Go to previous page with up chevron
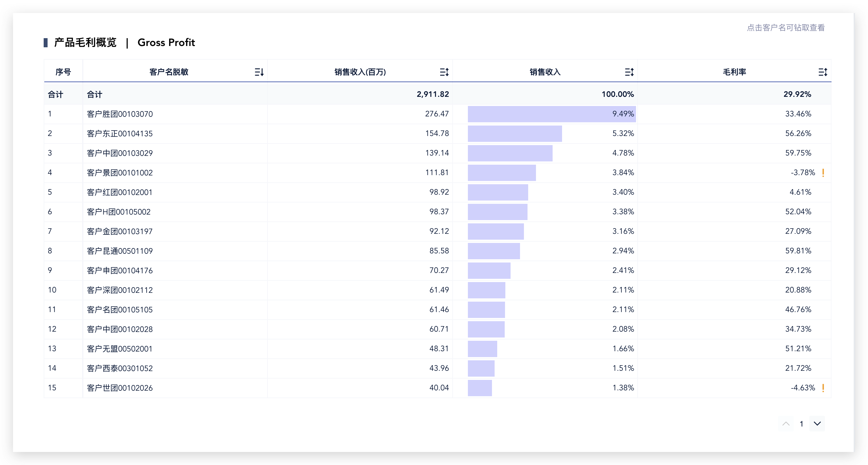Viewport: 868px width, 465px height. (x=786, y=424)
